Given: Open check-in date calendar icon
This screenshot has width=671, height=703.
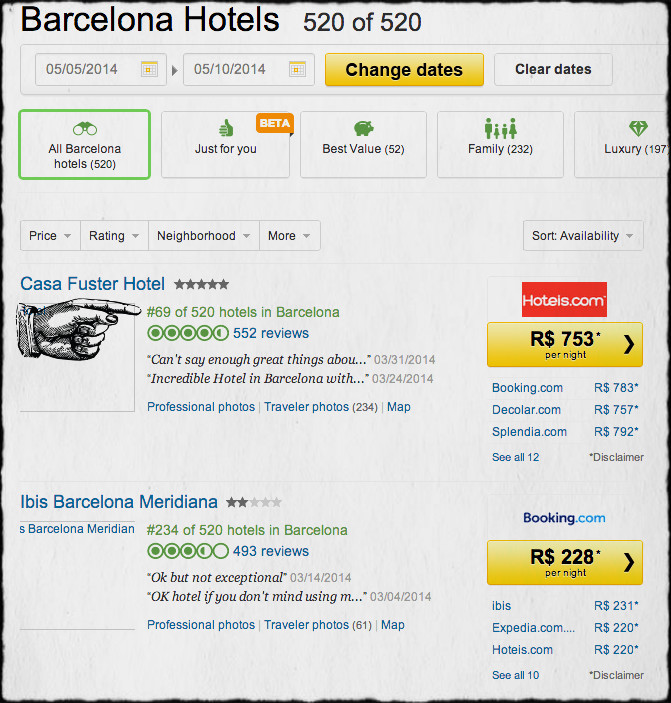Looking at the screenshot, I should pyautogui.click(x=149, y=69).
